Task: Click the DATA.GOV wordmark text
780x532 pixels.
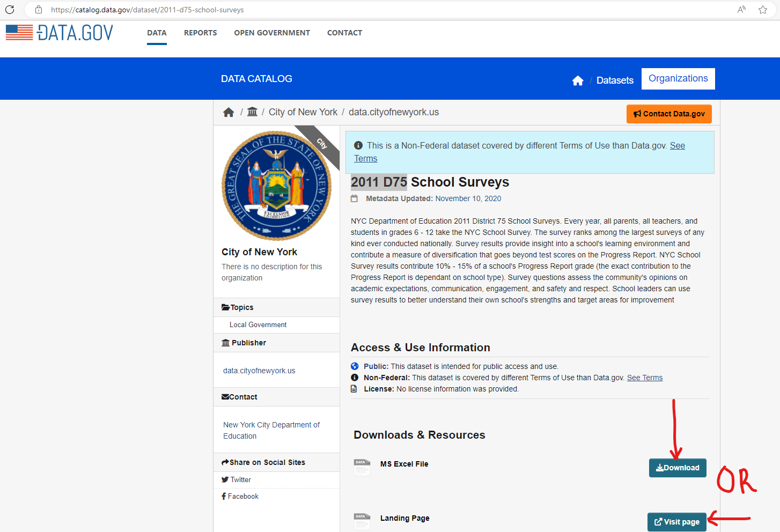Action: tap(75, 33)
